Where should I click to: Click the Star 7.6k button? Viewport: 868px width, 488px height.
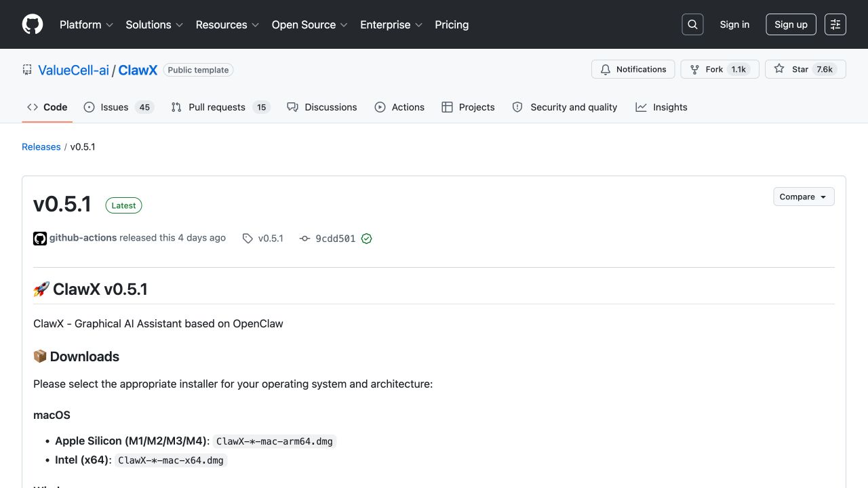806,69
